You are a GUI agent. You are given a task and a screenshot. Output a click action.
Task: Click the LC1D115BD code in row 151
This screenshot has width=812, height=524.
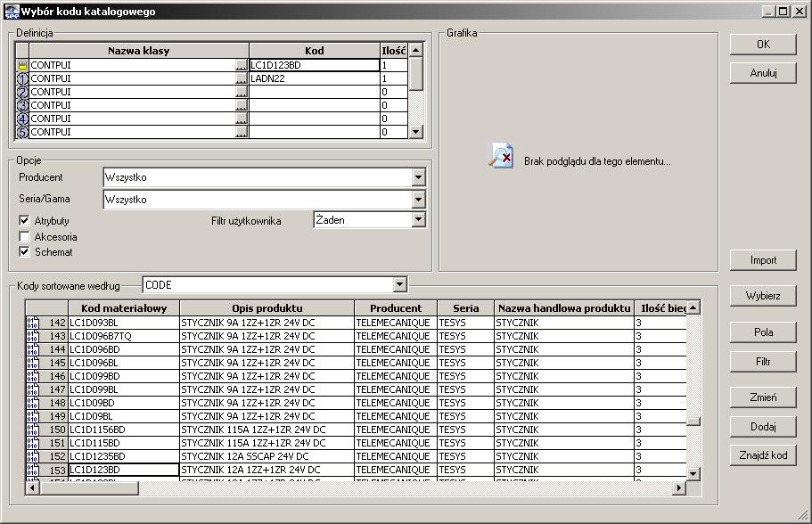coord(124,444)
